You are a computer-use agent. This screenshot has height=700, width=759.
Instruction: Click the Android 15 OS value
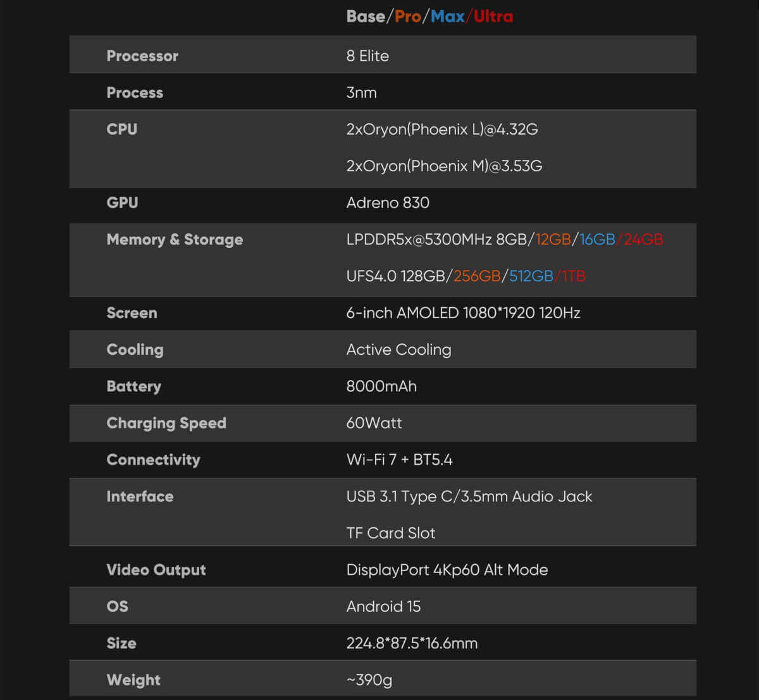click(x=383, y=606)
